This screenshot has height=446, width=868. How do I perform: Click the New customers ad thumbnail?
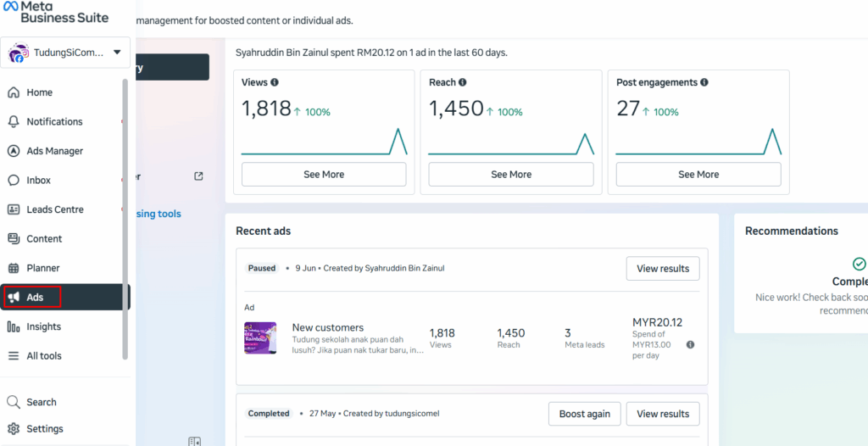click(x=260, y=338)
